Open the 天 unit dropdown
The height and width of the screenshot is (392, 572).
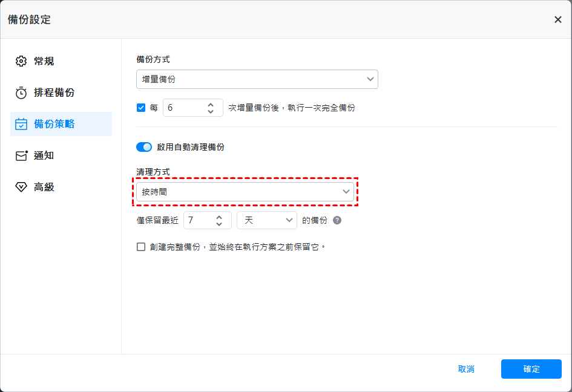(267, 220)
